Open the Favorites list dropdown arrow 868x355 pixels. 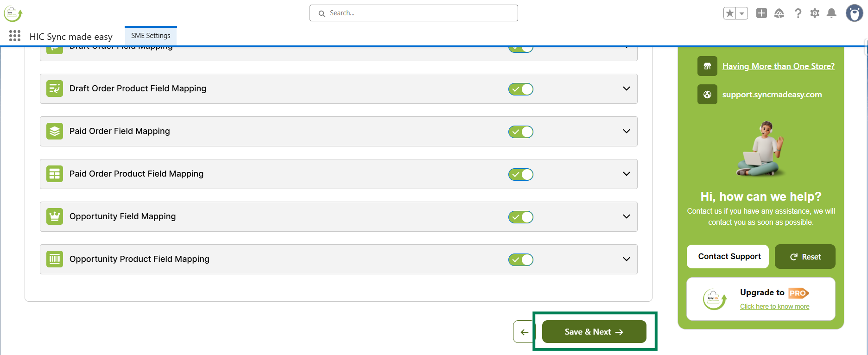point(742,13)
